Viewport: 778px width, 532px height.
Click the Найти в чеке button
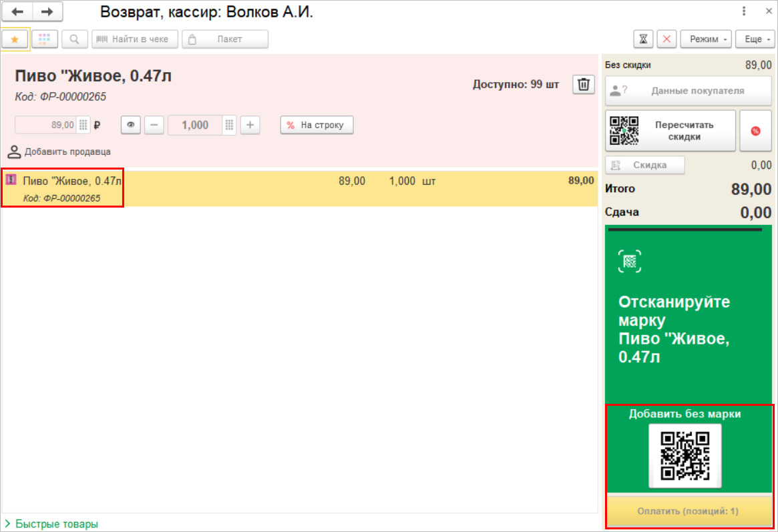tap(134, 39)
